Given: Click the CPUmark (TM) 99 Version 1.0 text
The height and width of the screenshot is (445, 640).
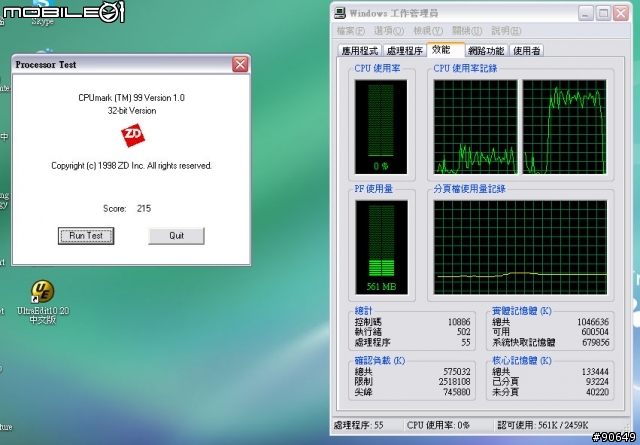Looking at the screenshot, I should 131,98.
